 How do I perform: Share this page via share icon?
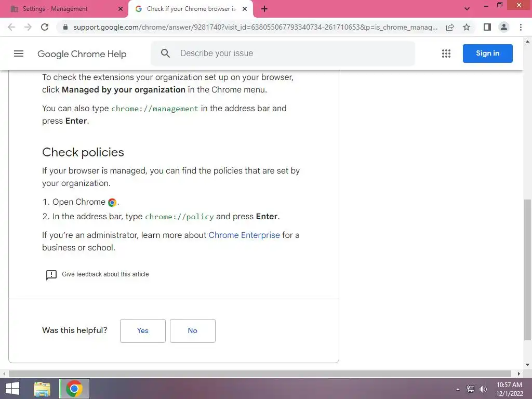click(450, 27)
